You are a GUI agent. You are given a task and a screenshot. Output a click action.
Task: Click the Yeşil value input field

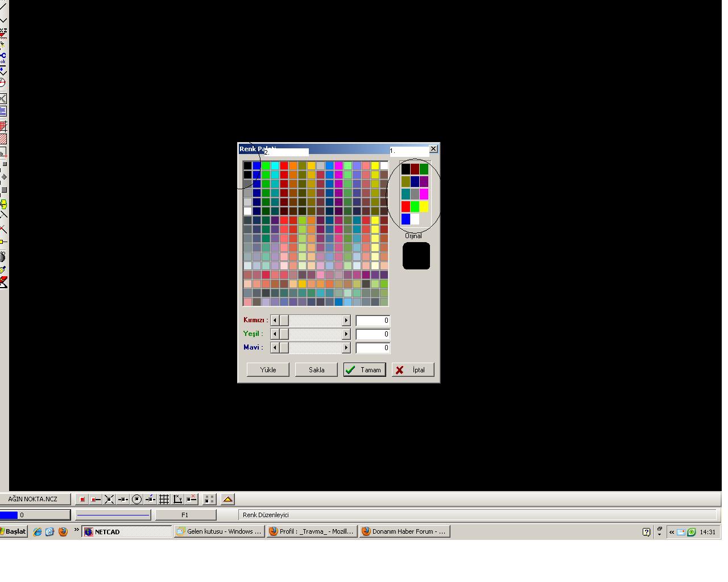pos(373,334)
